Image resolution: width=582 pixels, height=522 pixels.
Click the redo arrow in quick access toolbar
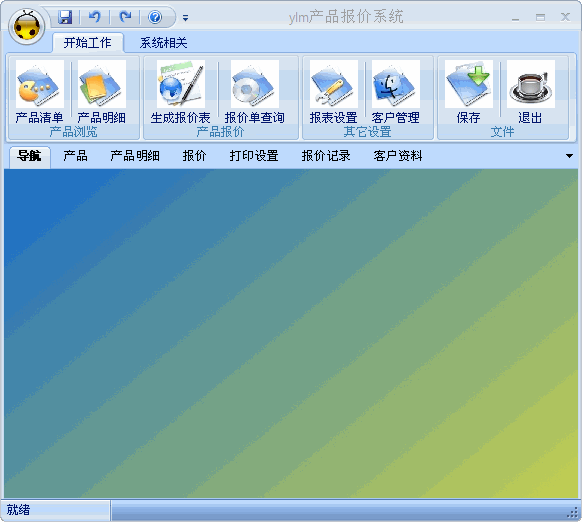125,17
